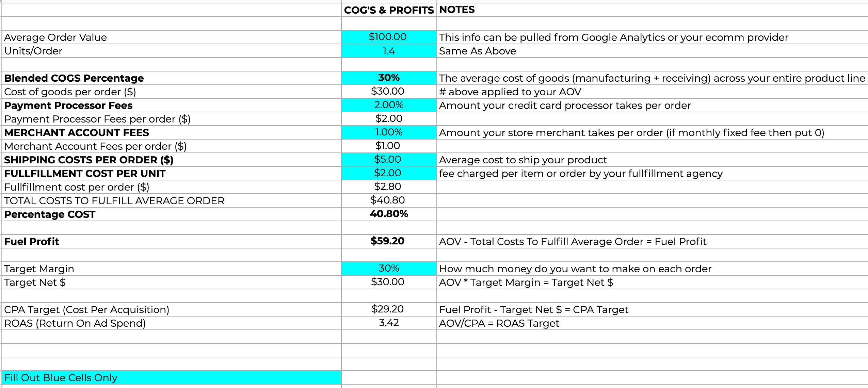The height and width of the screenshot is (388, 868).
Task: Click the Percentage COST 40.80% cell
Action: point(389,214)
